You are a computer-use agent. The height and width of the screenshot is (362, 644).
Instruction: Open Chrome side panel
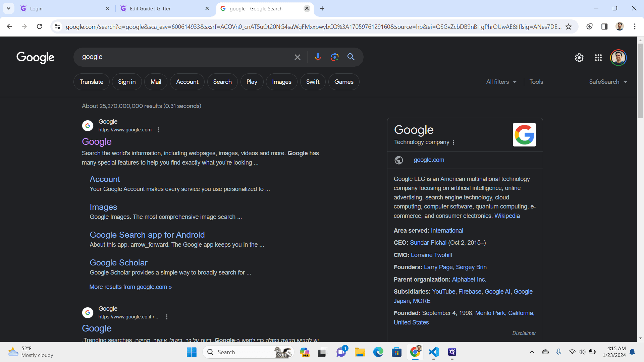604,26
